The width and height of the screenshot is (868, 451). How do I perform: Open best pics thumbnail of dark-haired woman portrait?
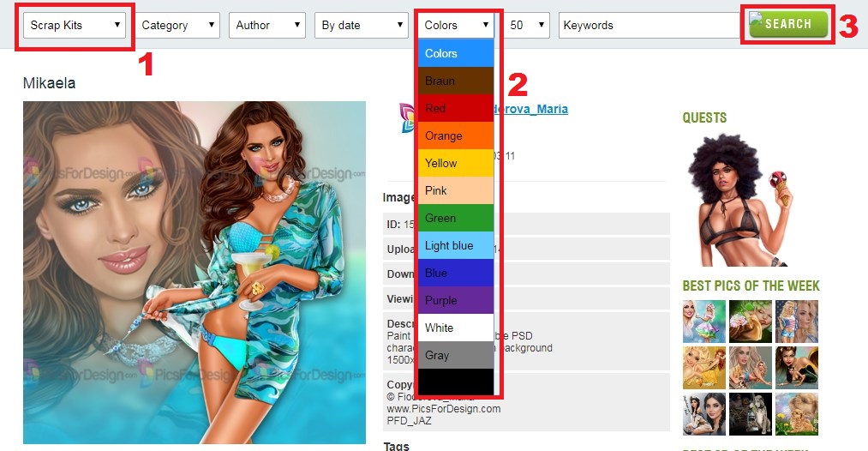point(704,414)
